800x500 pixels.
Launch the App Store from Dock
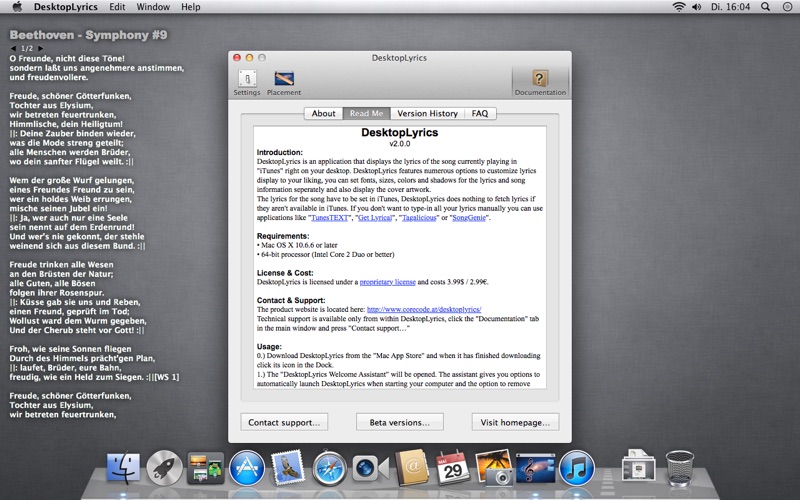[247, 468]
